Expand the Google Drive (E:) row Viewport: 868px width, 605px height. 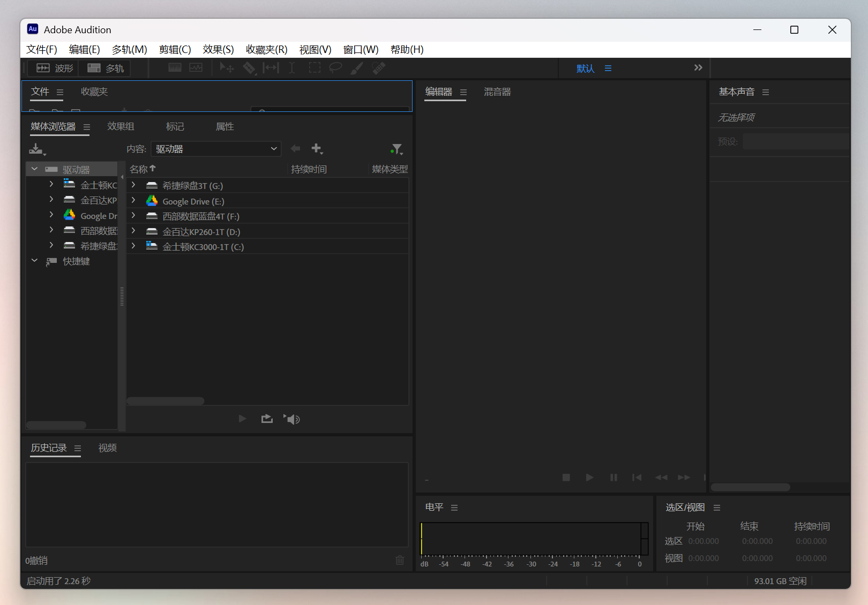coord(133,200)
